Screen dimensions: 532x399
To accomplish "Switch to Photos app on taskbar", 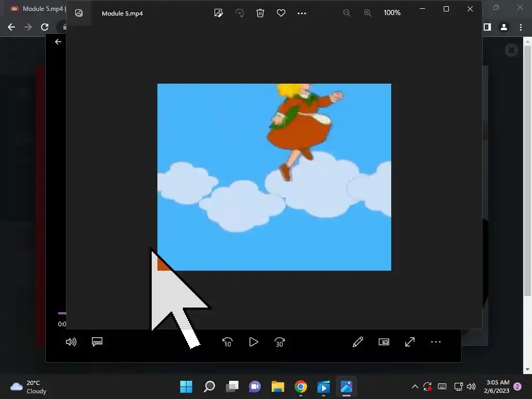I will [x=347, y=387].
